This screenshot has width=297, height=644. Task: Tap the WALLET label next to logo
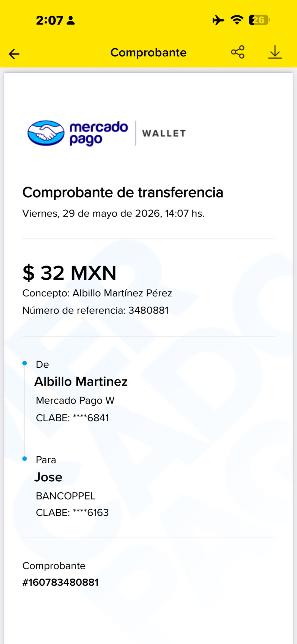pos(164,133)
